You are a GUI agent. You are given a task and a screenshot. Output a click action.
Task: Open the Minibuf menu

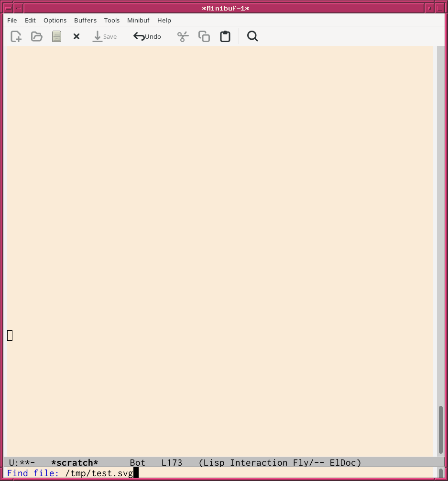tap(138, 20)
